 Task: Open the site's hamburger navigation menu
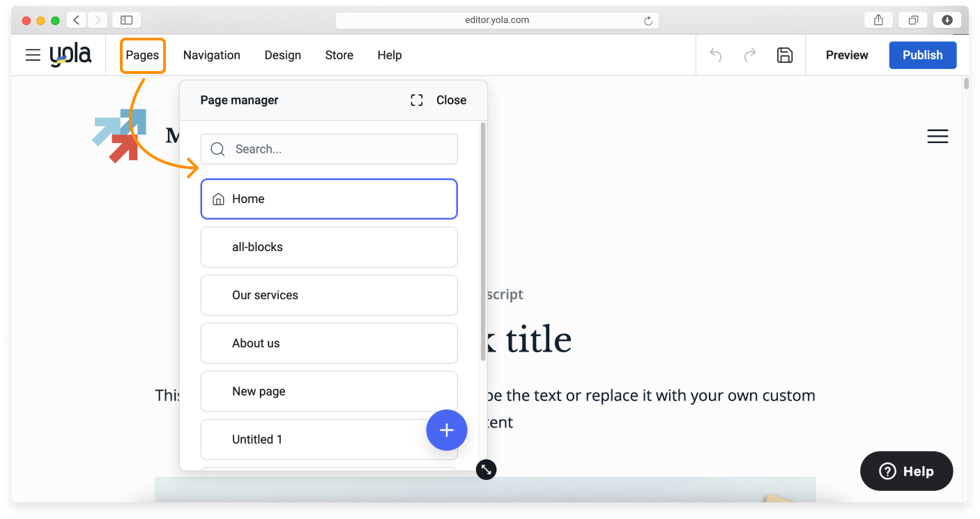[x=937, y=137]
